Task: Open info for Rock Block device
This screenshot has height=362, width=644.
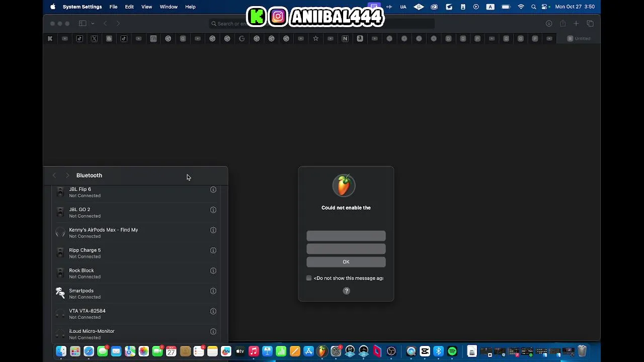Action: [213, 270]
